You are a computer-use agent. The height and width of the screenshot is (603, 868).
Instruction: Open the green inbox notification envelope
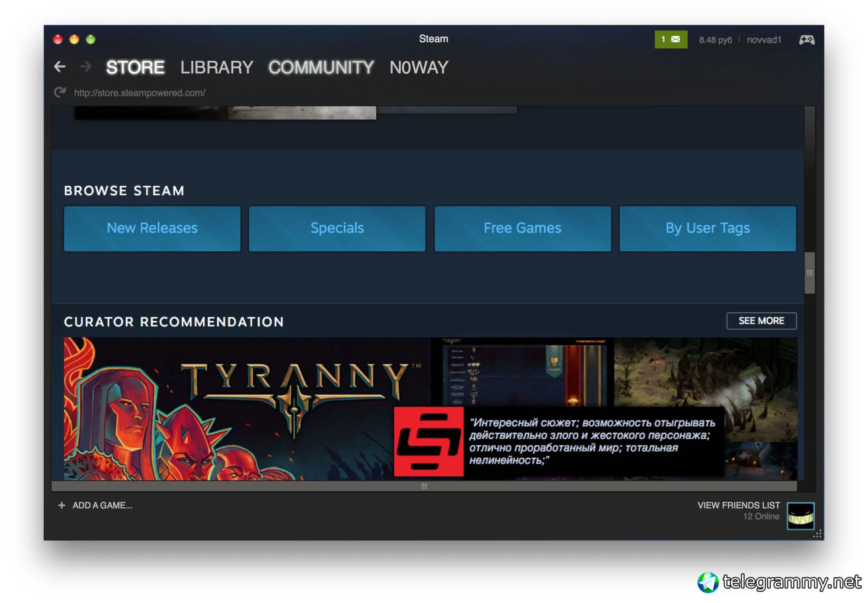coord(671,39)
